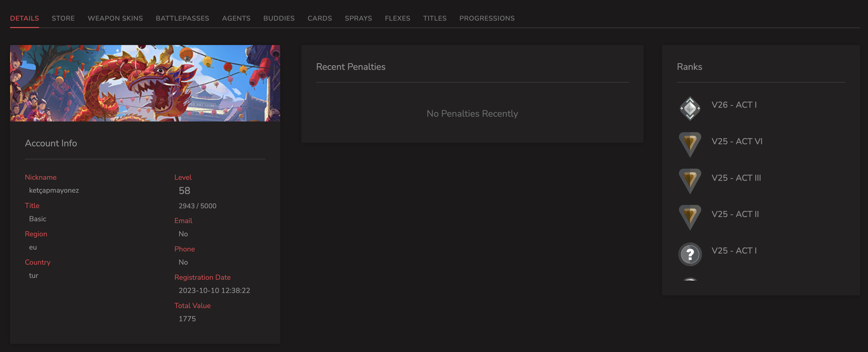Switch to the DETAILS tab
This screenshot has width=868, height=352.
(24, 18)
